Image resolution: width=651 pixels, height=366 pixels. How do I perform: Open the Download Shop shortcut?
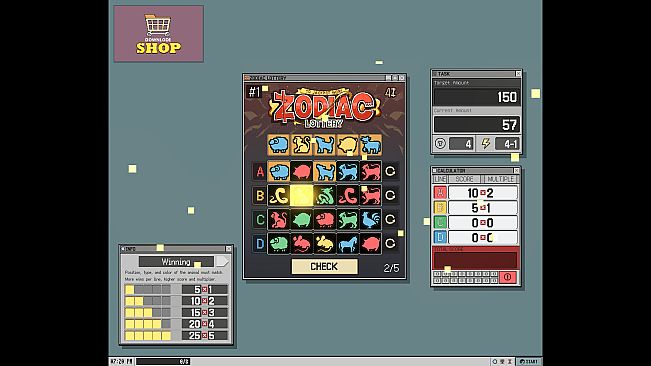(159, 34)
